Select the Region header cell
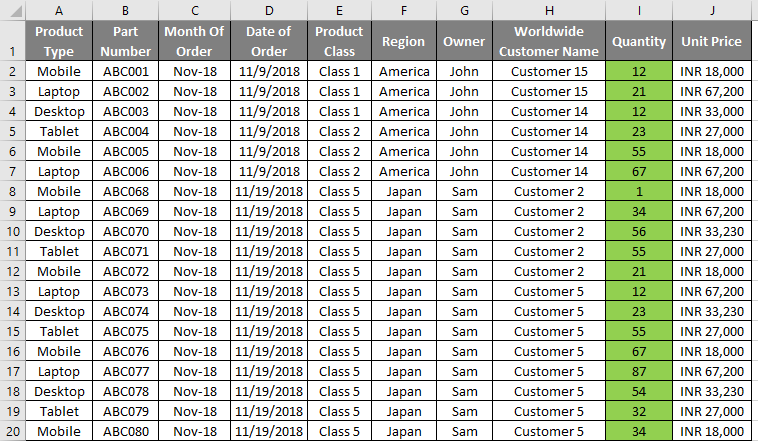This screenshot has height=441, width=758. click(404, 41)
